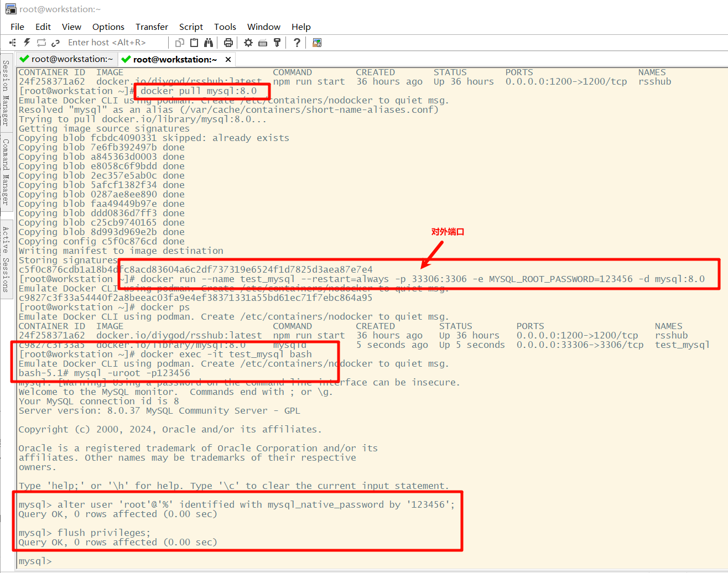728x573 pixels.
Task: Click the Copy toolbar icon
Action: coord(179,43)
